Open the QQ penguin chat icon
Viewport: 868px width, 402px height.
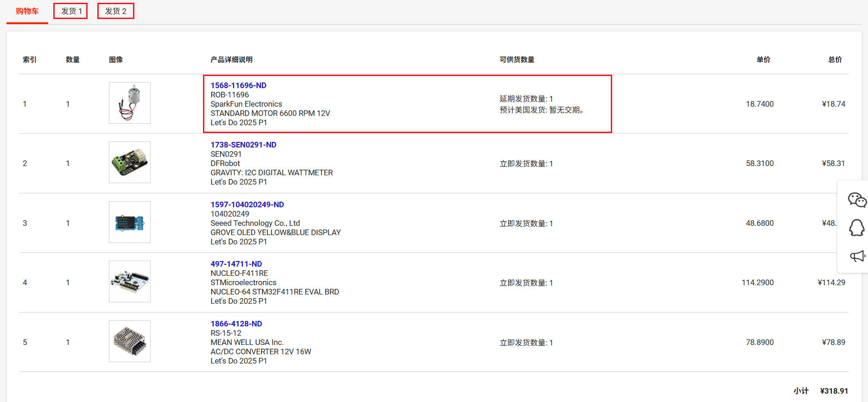856,228
